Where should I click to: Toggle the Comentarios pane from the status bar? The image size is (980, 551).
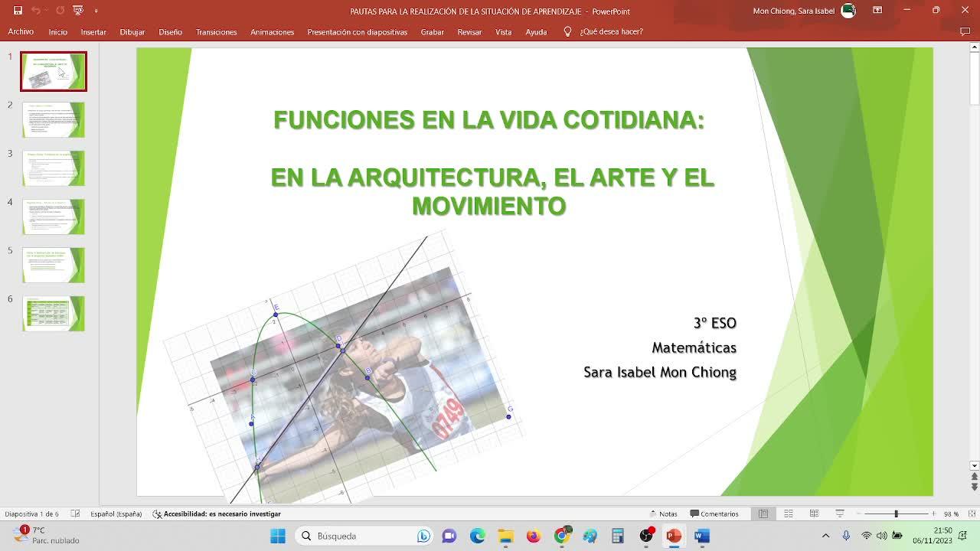(x=714, y=514)
